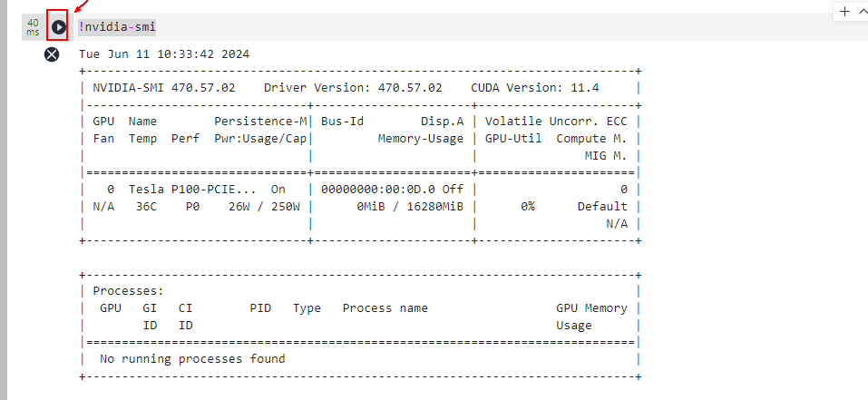Click the 40 ms execution time label
The height and width of the screenshot is (400, 868).
pos(33,27)
